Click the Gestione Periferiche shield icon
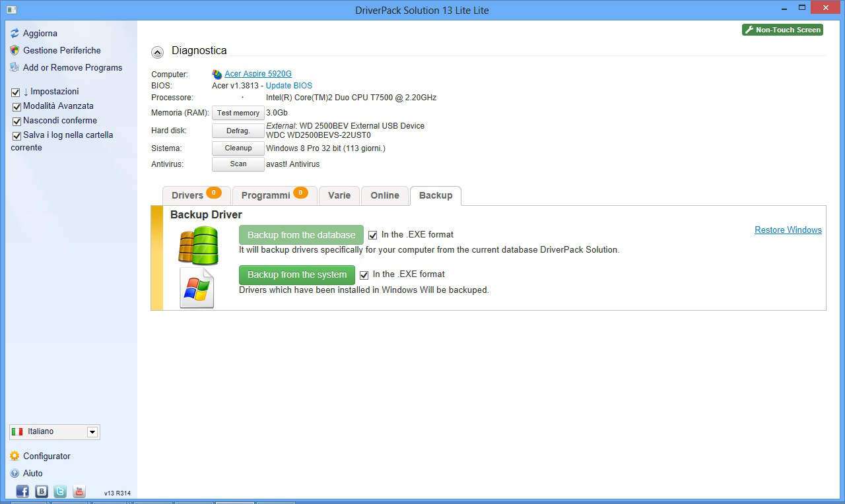The image size is (845, 504). 15,50
